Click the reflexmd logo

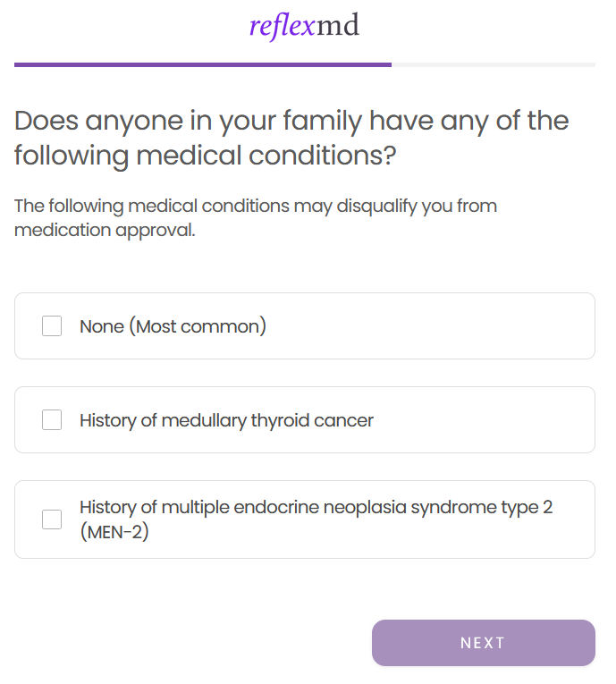point(304,26)
